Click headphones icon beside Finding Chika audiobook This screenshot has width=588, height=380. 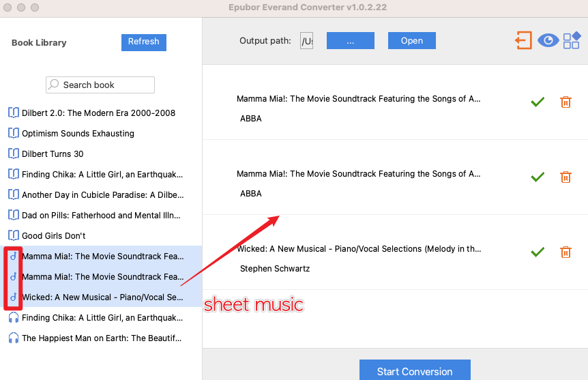coord(14,317)
